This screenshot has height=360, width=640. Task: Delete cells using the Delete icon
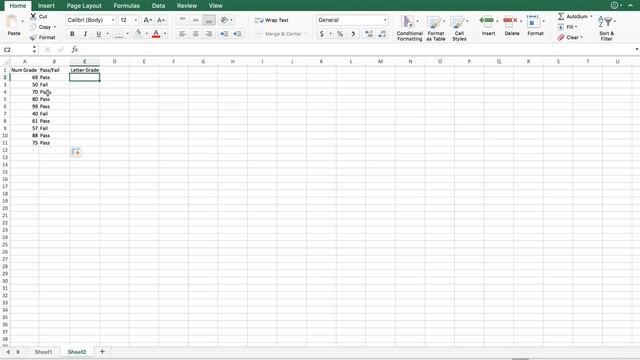click(509, 21)
